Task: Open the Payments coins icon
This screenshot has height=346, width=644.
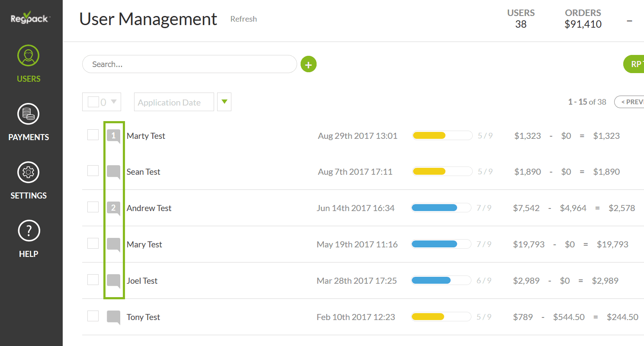Action: point(29,114)
